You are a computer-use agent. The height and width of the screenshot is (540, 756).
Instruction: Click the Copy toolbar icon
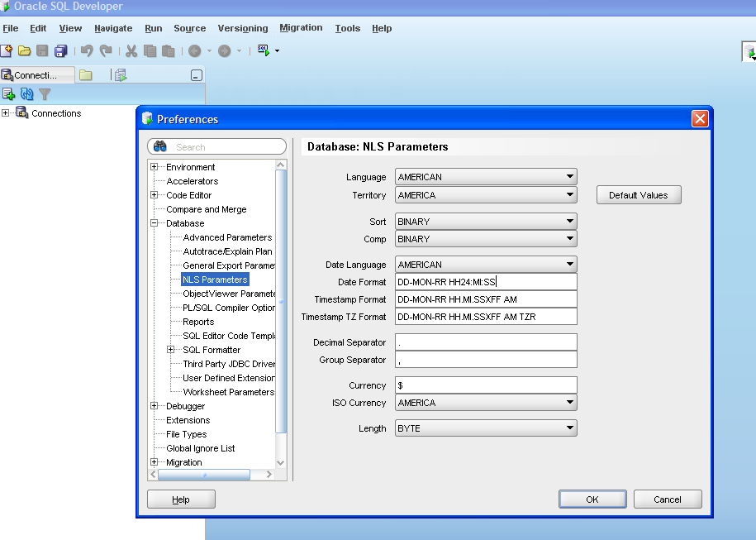(150, 50)
